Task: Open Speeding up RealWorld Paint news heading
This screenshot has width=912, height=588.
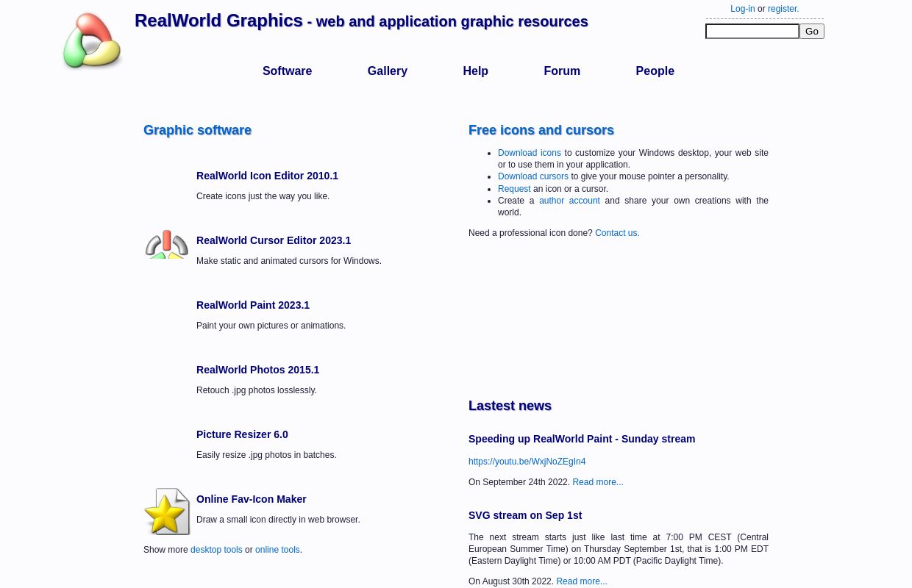Action: pyautogui.click(x=582, y=439)
